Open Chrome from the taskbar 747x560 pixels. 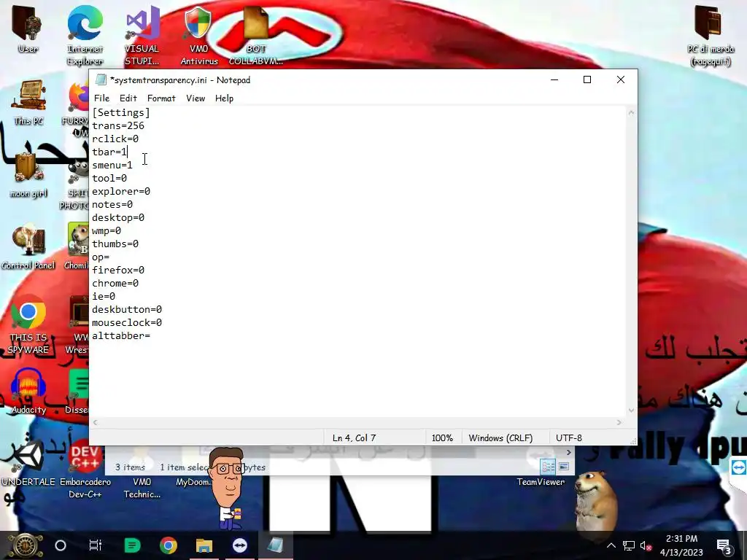169,545
